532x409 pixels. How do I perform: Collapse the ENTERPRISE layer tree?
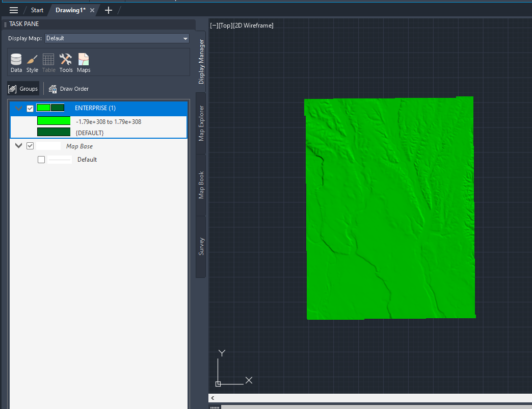(x=18, y=108)
